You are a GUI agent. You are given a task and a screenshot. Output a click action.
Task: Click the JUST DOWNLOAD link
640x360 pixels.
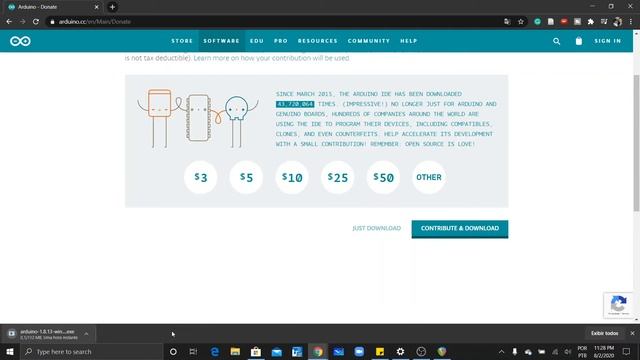click(376, 228)
